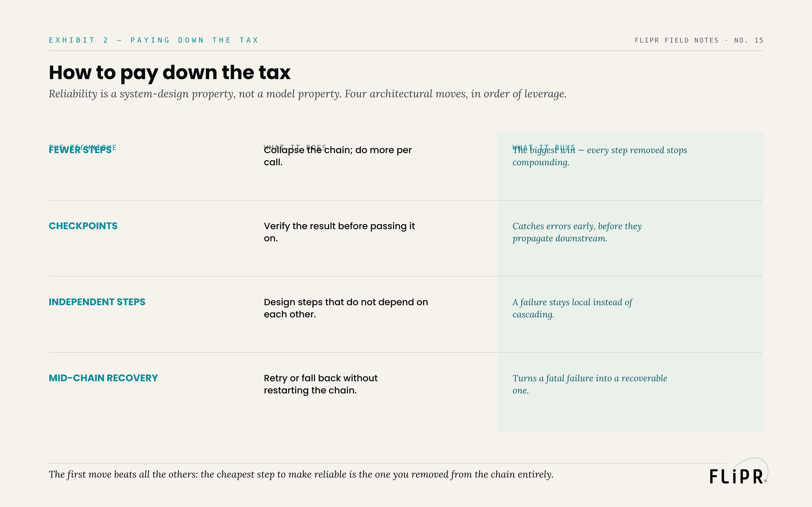Click 'Catches errors early' benefit text
Viewport: 812px width, 507px height.
pos(577,232)
